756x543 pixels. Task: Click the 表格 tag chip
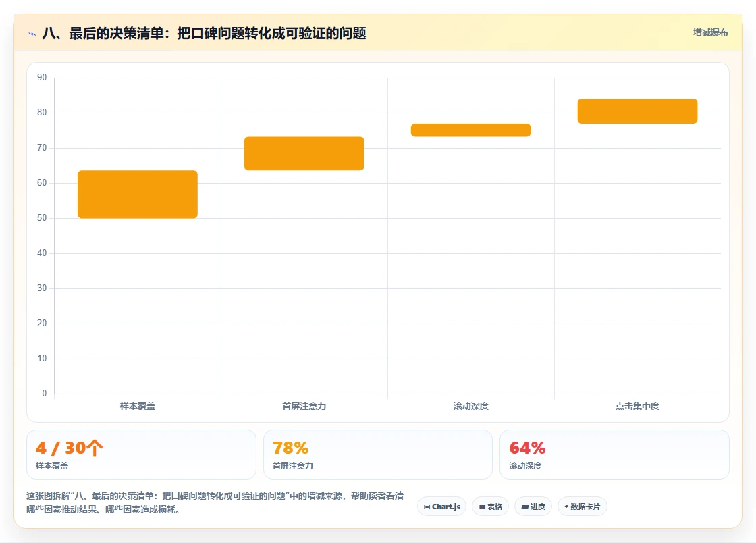[x=490, y=507]
